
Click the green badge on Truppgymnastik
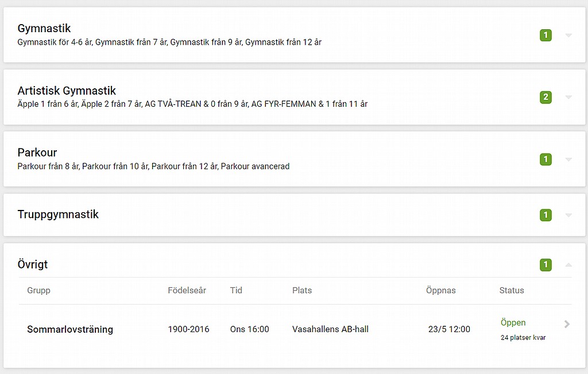546,216
